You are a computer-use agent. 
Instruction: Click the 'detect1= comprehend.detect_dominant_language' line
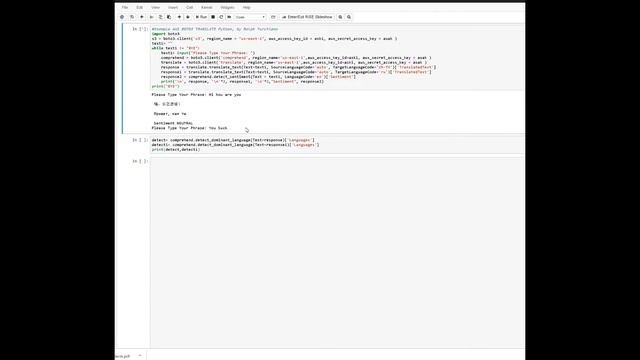click(236, 145)
